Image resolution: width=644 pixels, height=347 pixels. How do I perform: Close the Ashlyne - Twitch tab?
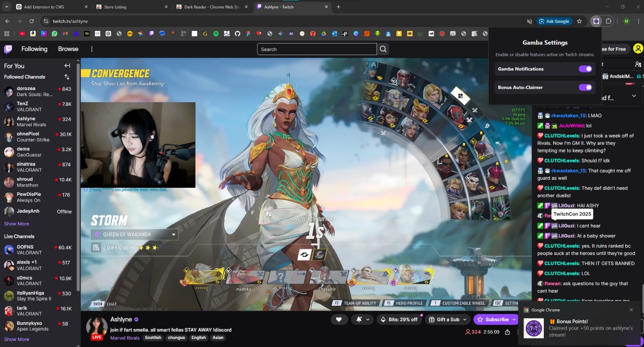(x=326, y=7)
